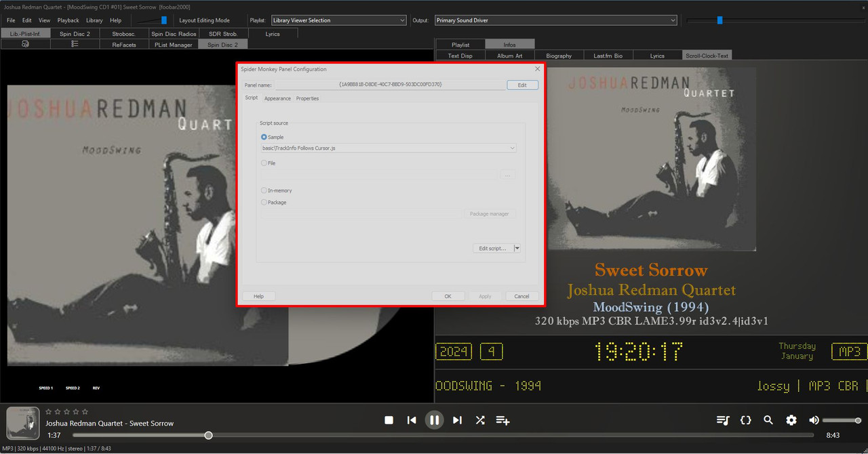Click the Edit script... button
This screenshot has width=868, height=454.
[x=493, y=249]
